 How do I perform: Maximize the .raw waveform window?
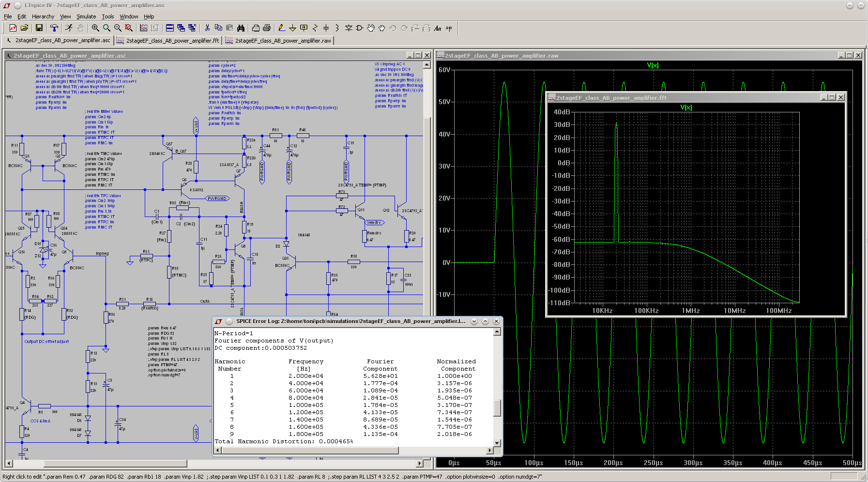[850, 55]
